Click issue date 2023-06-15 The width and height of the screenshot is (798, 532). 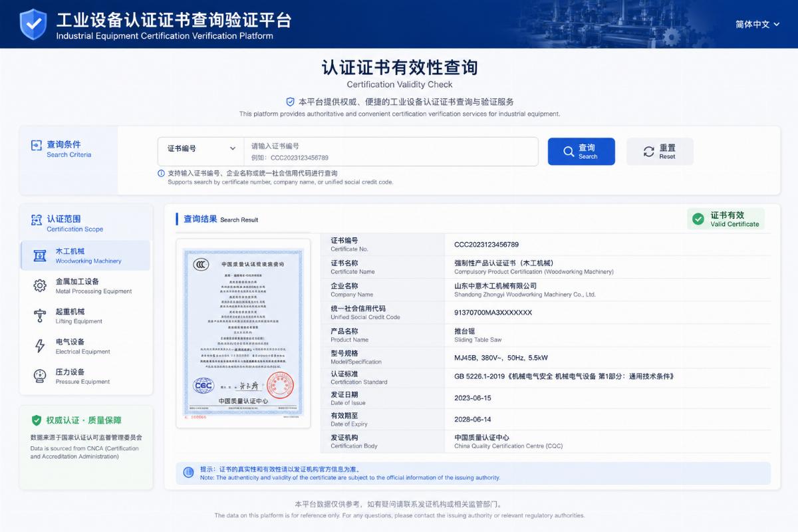tap(473, 398)
